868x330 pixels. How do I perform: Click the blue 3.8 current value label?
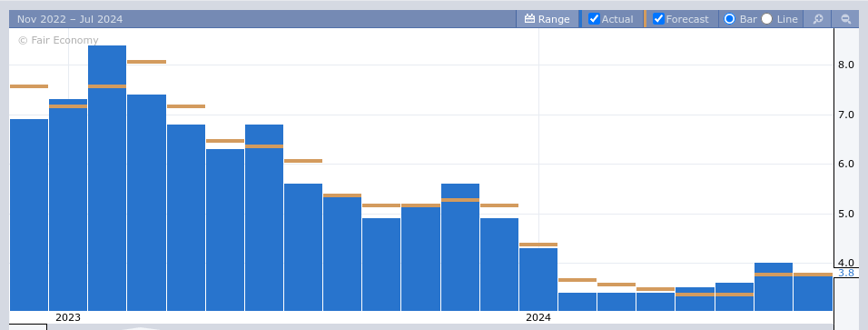[x=846, y=273]
